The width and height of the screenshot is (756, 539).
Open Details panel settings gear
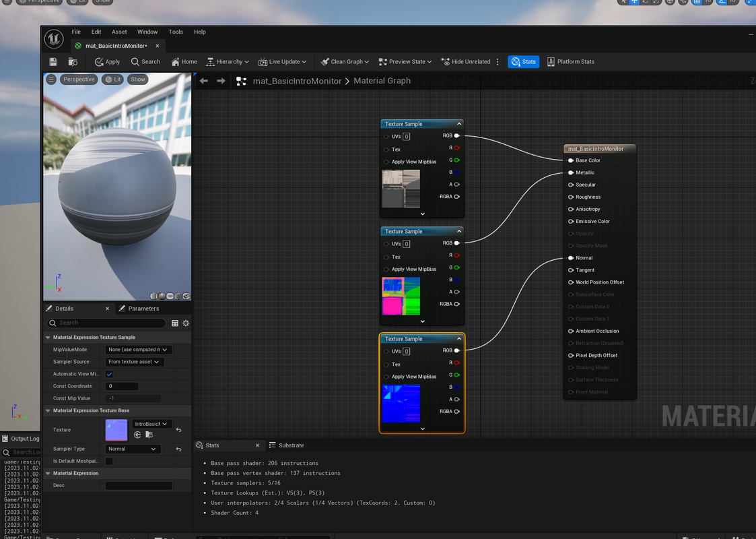[x=186, y=323]
